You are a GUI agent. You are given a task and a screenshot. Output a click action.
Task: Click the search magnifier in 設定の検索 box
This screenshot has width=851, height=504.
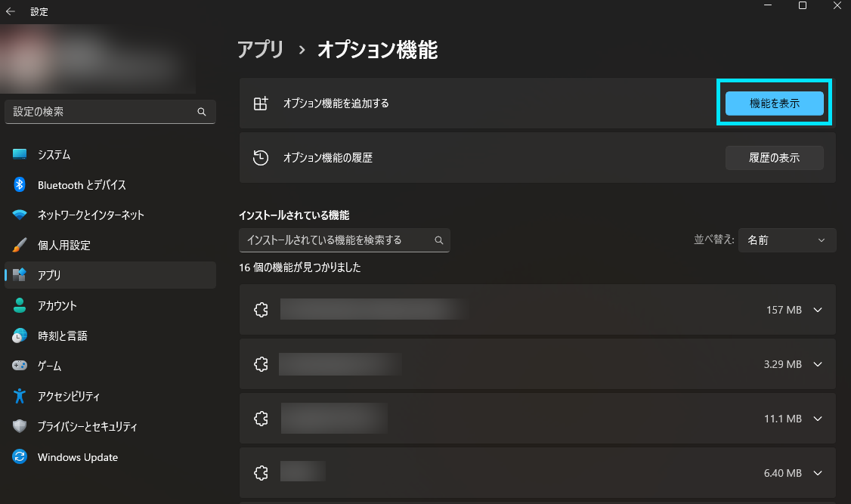201,112
